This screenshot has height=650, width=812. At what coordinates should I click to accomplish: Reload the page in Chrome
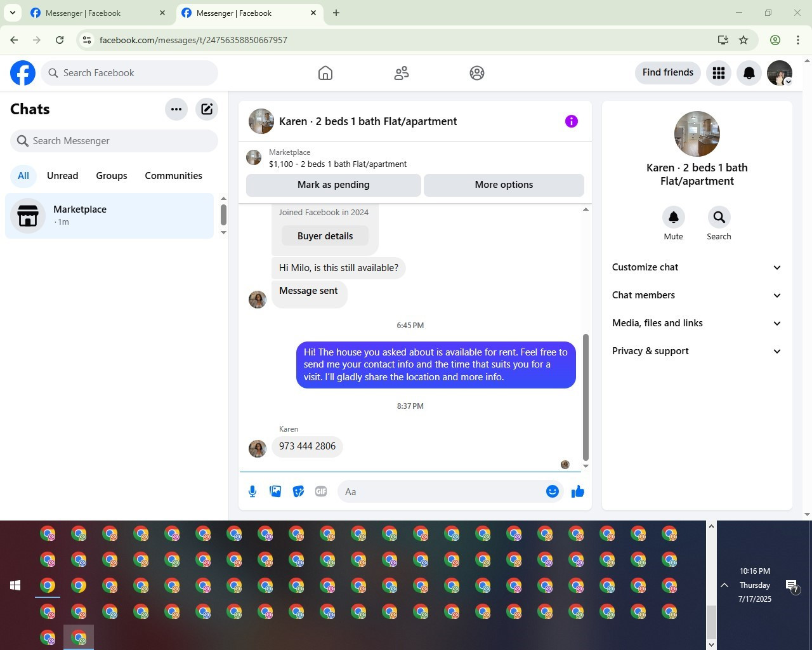tap(60, 40)
